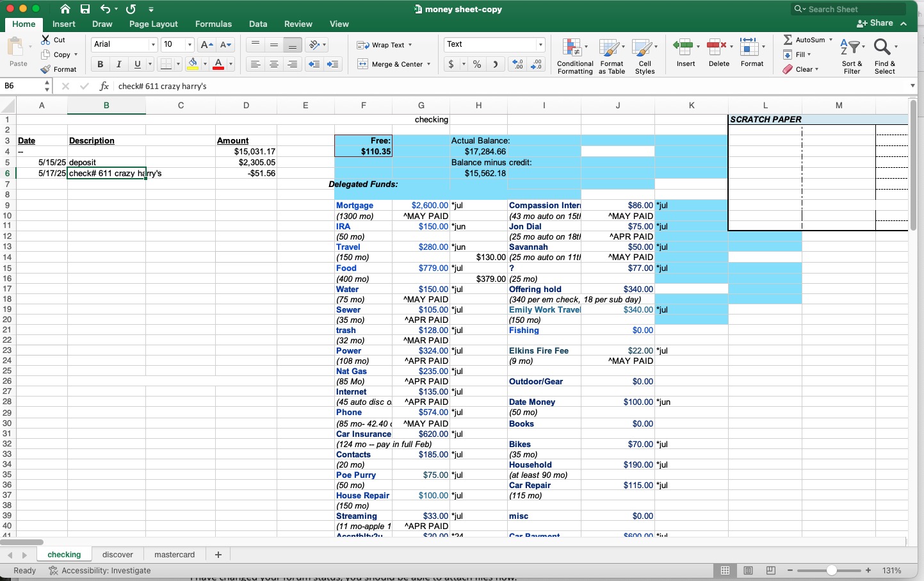The height and width of the screenshot is (581, 924).
Task: Click the Delete cells icon
Action: pos(716,47)
